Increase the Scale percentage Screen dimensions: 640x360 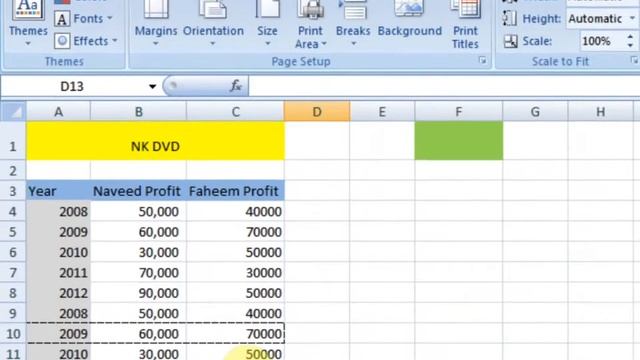631,37
